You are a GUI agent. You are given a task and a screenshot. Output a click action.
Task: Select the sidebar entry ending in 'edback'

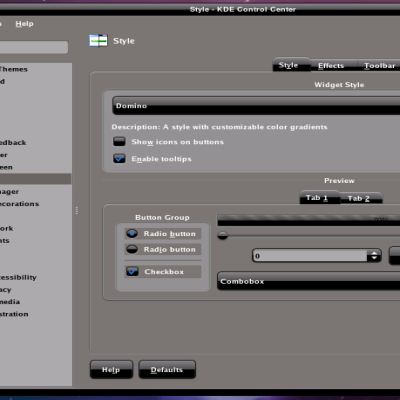pyautogui.click(x=13, y=143)
